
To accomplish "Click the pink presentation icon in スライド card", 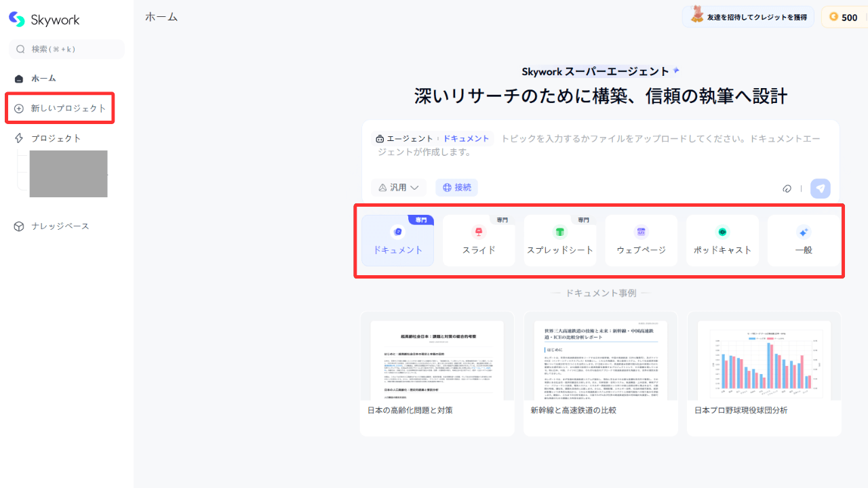I will point(479,232).
